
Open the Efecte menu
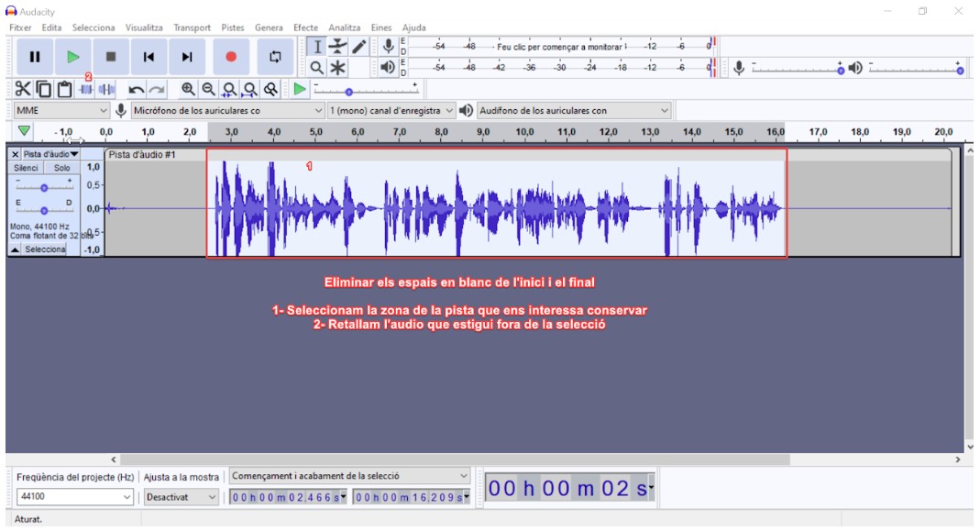(305, 28)
